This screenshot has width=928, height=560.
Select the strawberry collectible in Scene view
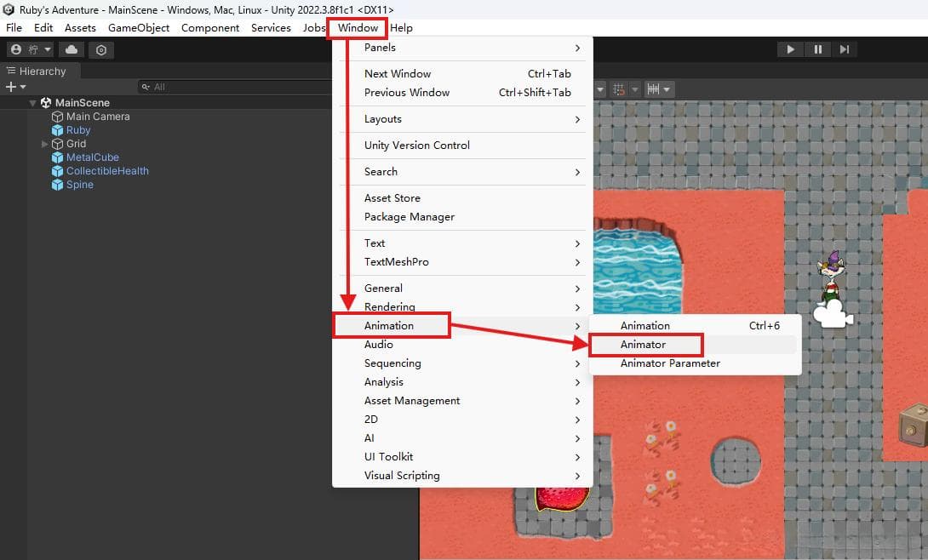coord(562,499)
